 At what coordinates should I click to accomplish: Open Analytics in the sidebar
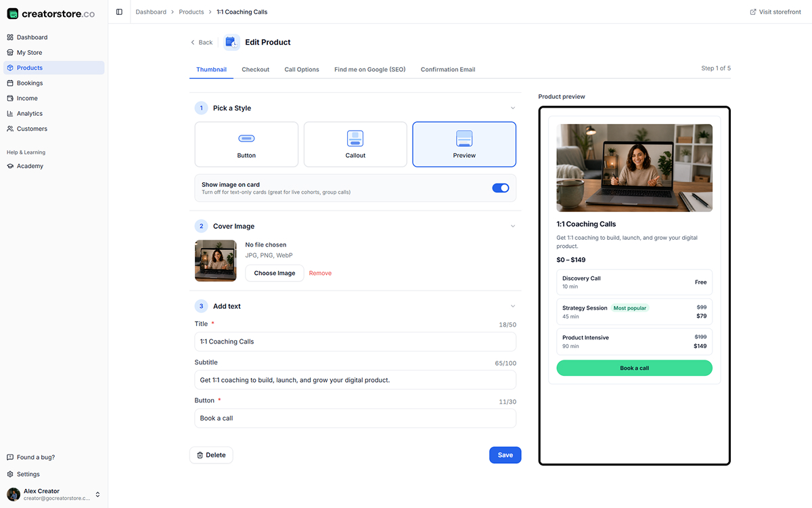point(54,113)
